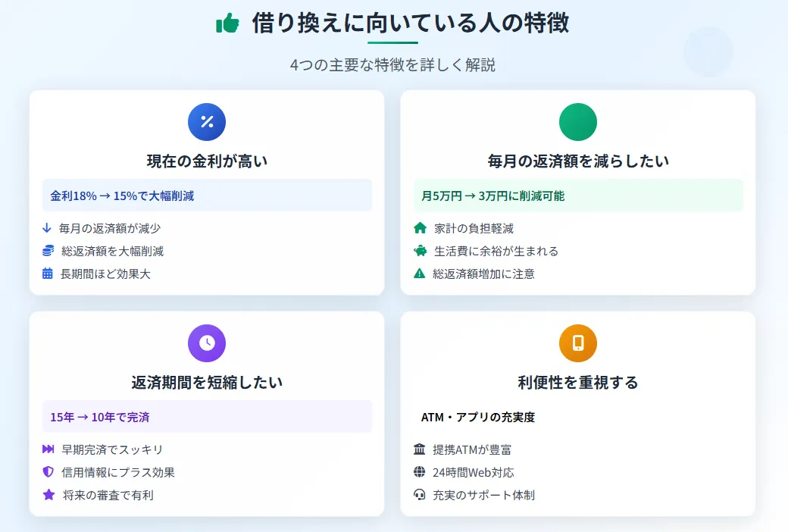This screenshot has height=532, width=788.
Task: Click the highlight box 15年 → 10年で完済
Action: click(x=207, y=416)
